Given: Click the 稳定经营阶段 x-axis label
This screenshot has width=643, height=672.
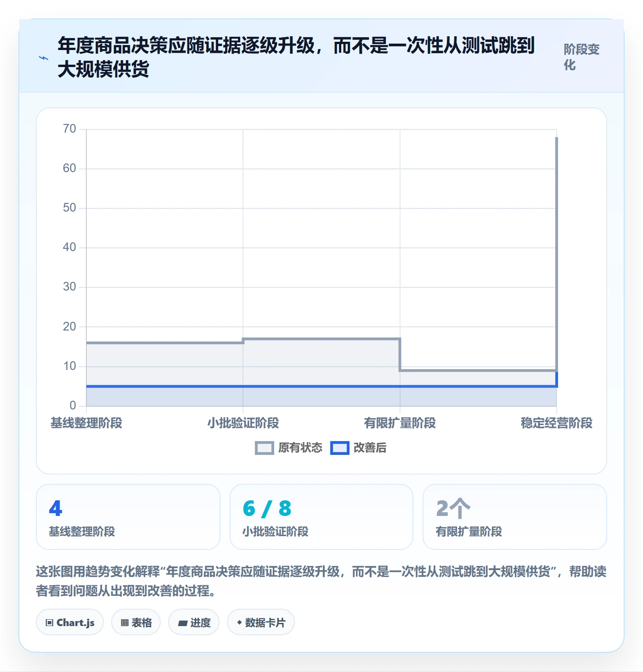Looking at the screenshot, I should click(x=557, y=423).
